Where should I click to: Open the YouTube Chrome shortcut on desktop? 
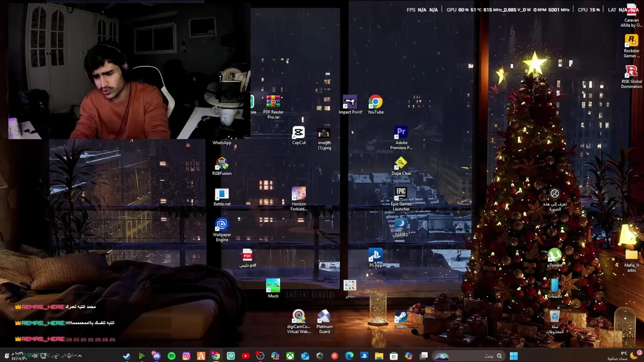click(375, 105)
